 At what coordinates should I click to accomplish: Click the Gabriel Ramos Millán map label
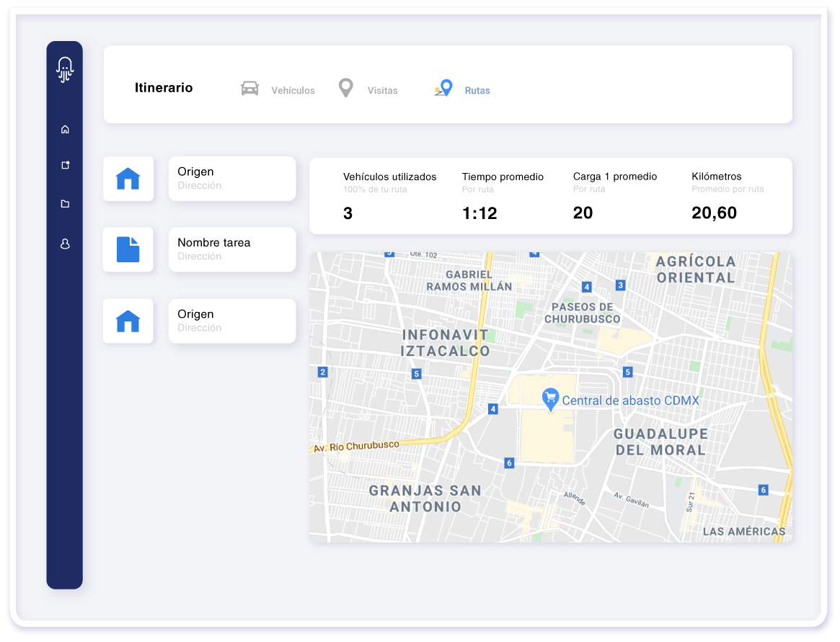pos(469,280)
